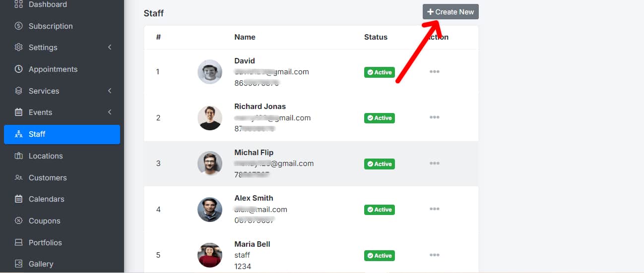Click the Appointments clock icon

[x=19, y=69]
